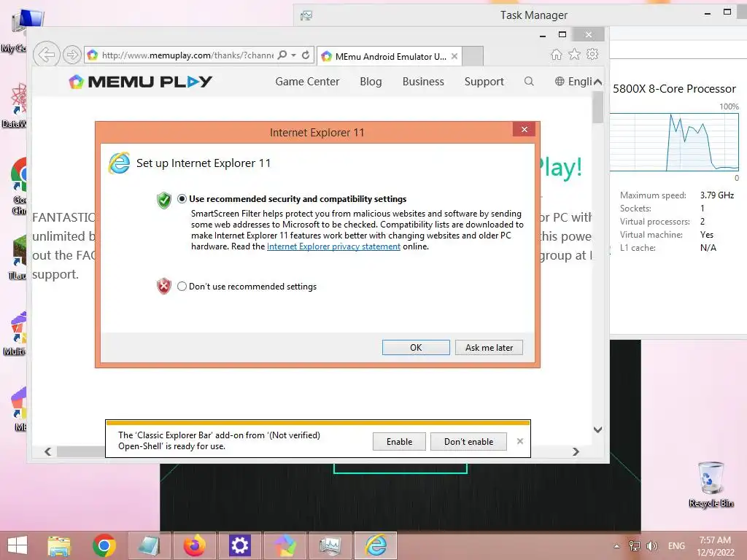747x560 pixels.
Task: Click the address bar URL field
Action: 187,55
